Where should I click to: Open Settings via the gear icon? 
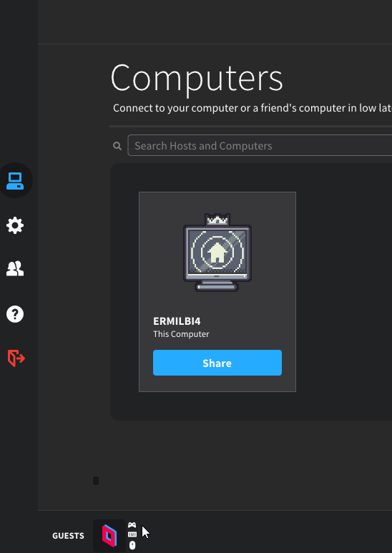click(x=15, y=225)
